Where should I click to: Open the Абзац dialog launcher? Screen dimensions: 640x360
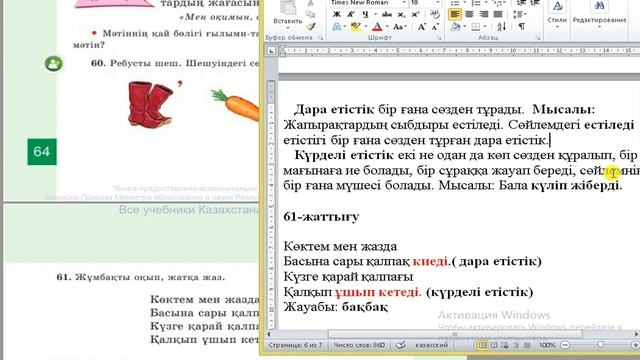pos(538,38)
